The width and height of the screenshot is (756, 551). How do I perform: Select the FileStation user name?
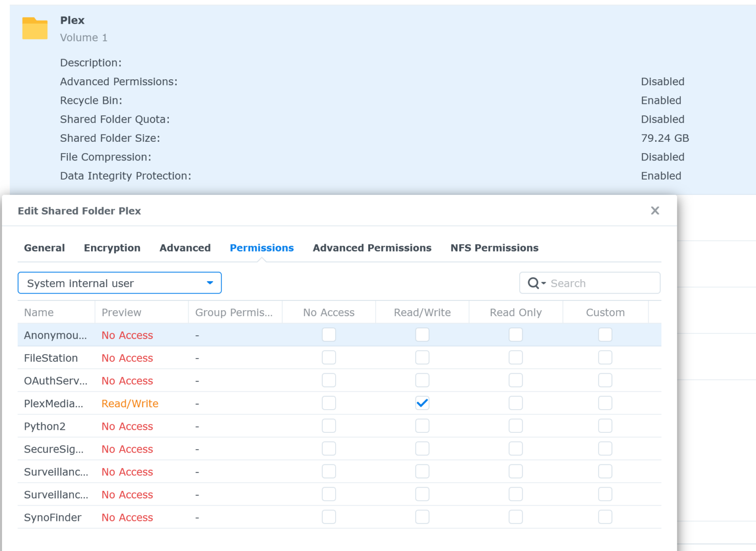click(x=51, y=358)
